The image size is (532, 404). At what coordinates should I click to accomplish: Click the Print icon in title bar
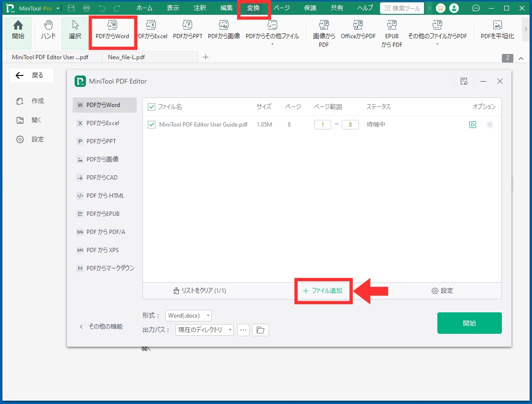(87, 8)
